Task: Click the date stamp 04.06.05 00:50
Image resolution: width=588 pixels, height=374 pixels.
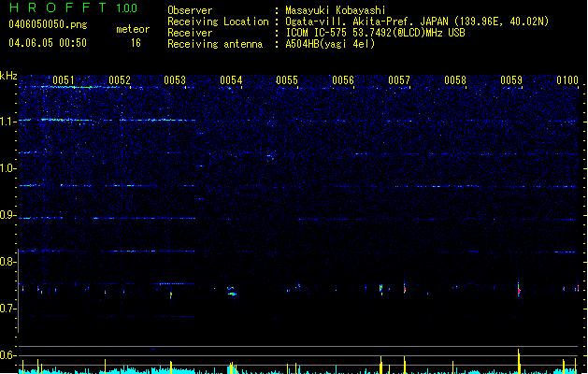Action: click(x=48, y=43)
